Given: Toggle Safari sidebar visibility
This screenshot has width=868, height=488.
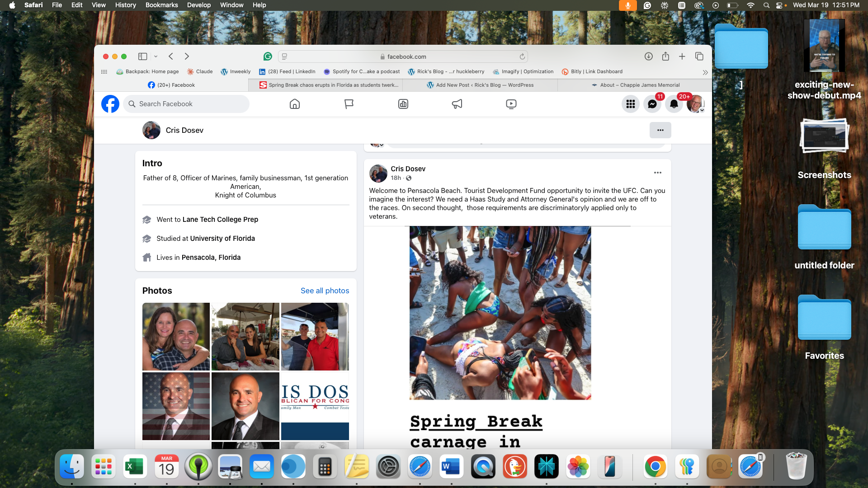Looking at the screenshot, I should coord(142,56).
